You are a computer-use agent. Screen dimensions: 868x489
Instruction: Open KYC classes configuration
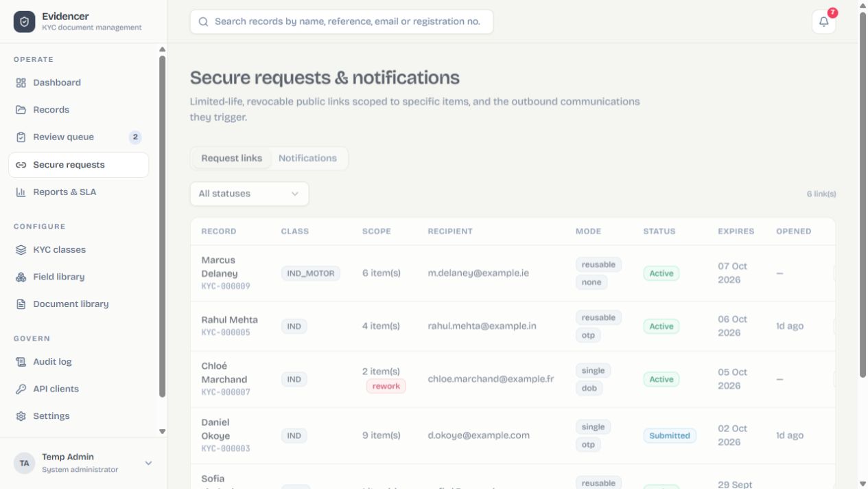coord(78,250)
